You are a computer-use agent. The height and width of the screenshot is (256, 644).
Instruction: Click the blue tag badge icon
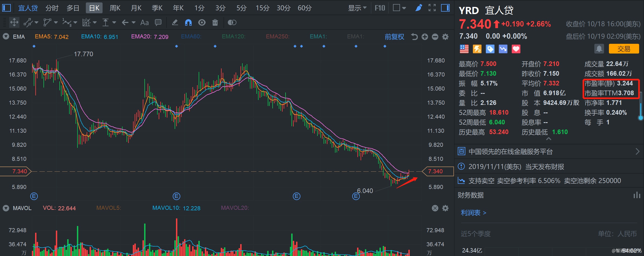[x=490, y=49]
